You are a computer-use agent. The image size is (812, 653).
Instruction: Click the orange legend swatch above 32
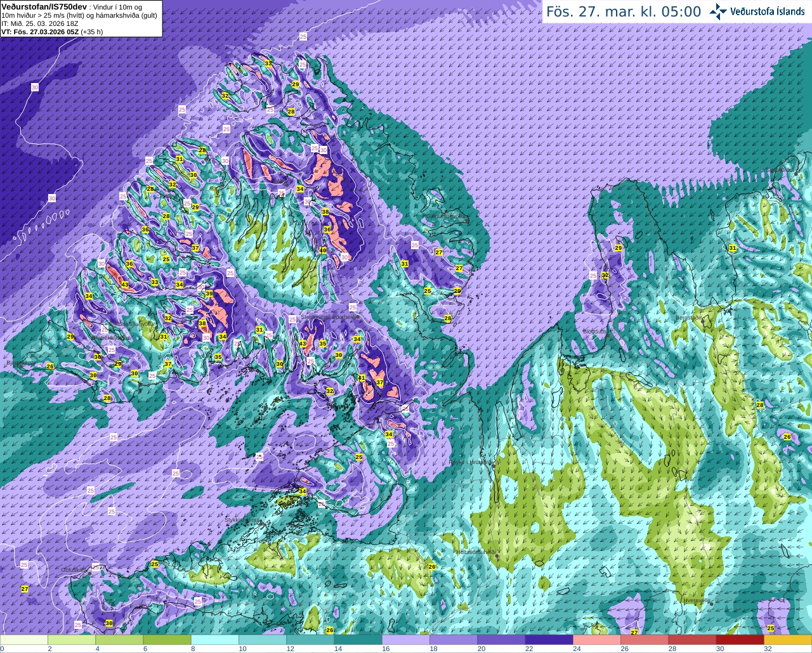[787, 640]
